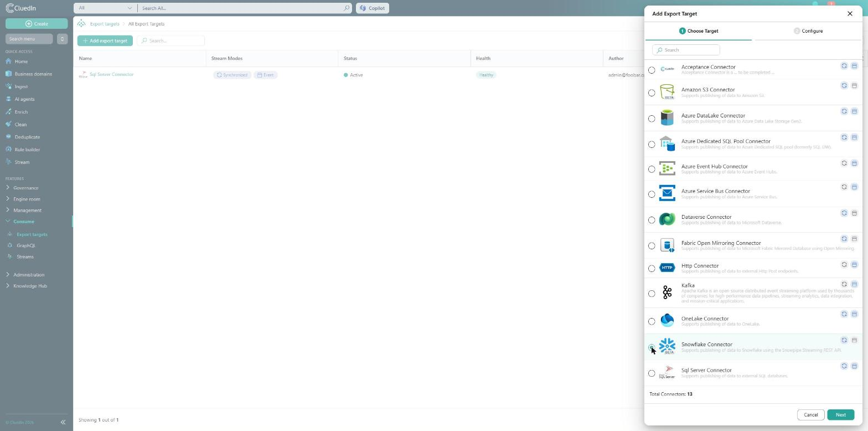Open the All search scope dropdown
The height and width of the screenshot is (431, 868).
105,8
